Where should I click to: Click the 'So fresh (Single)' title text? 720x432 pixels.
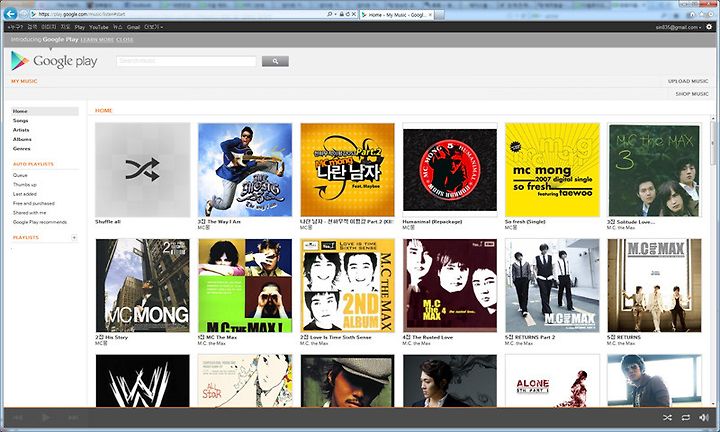click(x=525, y=222)
